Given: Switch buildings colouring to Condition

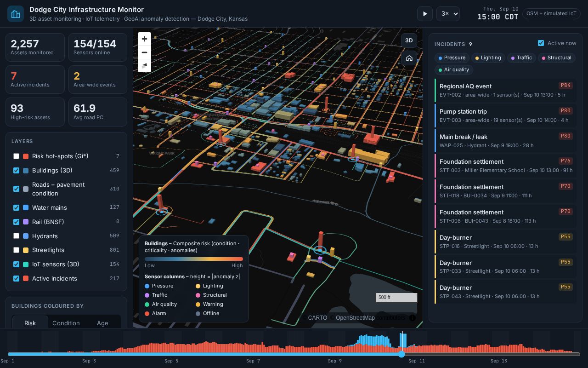Looking at the screenshot, I should [x=66, y=323].
